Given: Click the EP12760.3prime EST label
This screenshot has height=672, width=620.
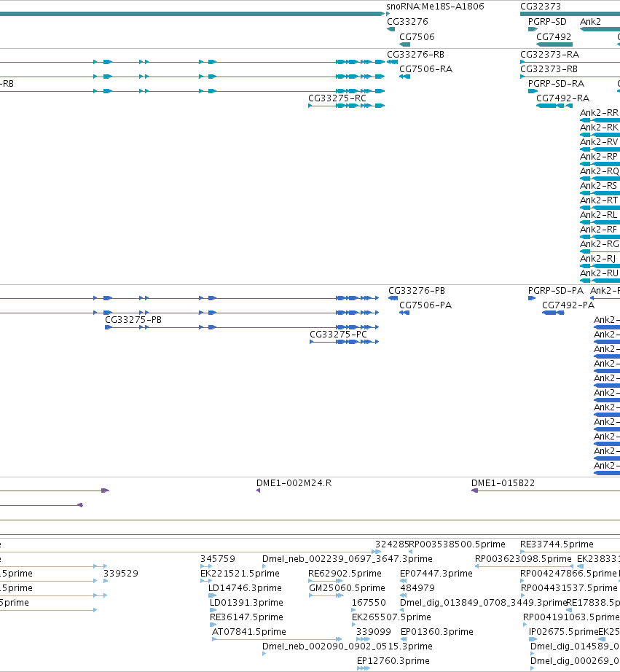Looking at the screenshot, I should (x=393, y=661).
